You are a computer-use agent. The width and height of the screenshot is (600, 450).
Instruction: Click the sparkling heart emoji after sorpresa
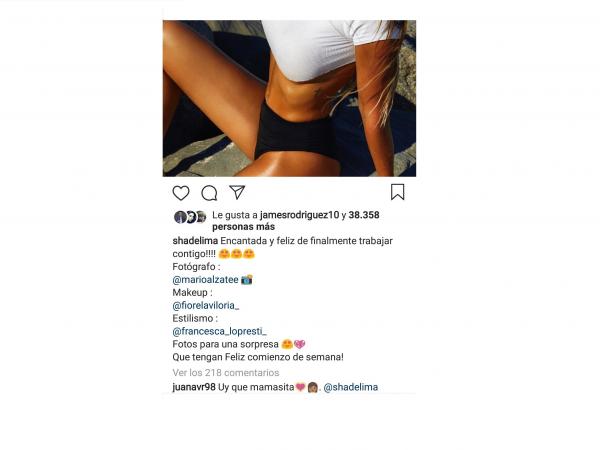[300, 344]
